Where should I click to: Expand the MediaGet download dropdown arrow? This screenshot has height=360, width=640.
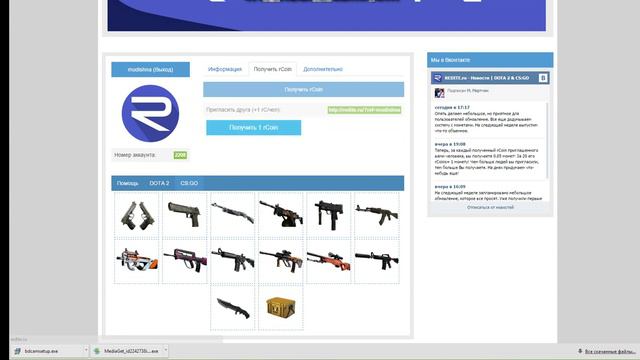coord(165,350)
